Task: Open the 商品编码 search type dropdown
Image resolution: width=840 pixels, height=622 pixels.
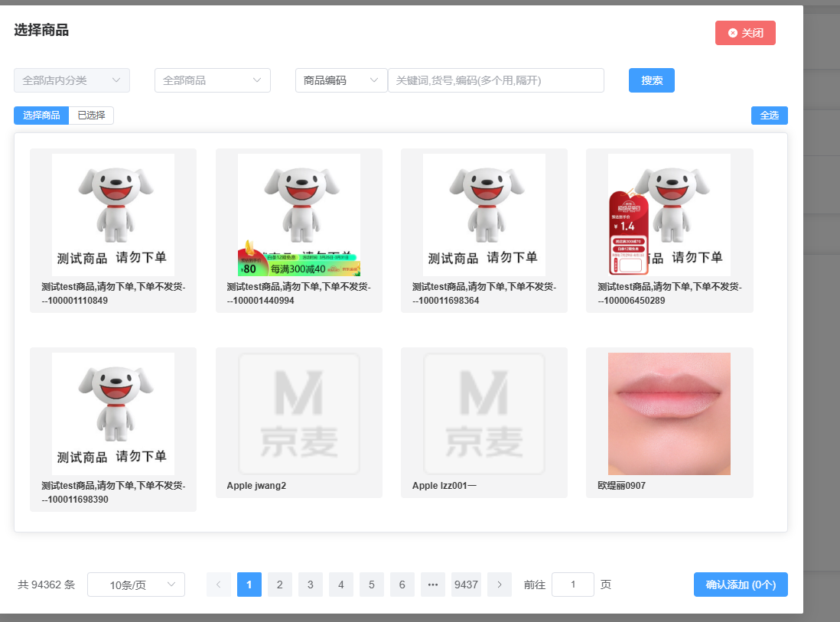Action: point(341,80)
